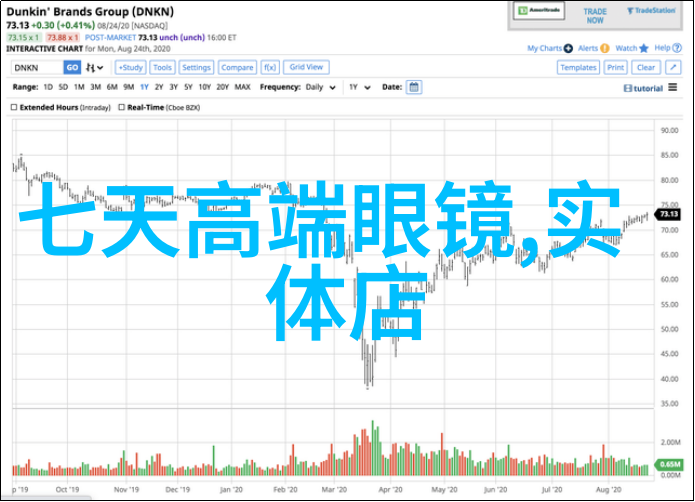Enable Real-Time checkbox
The image size is (695, 502).
coord(121,107)
